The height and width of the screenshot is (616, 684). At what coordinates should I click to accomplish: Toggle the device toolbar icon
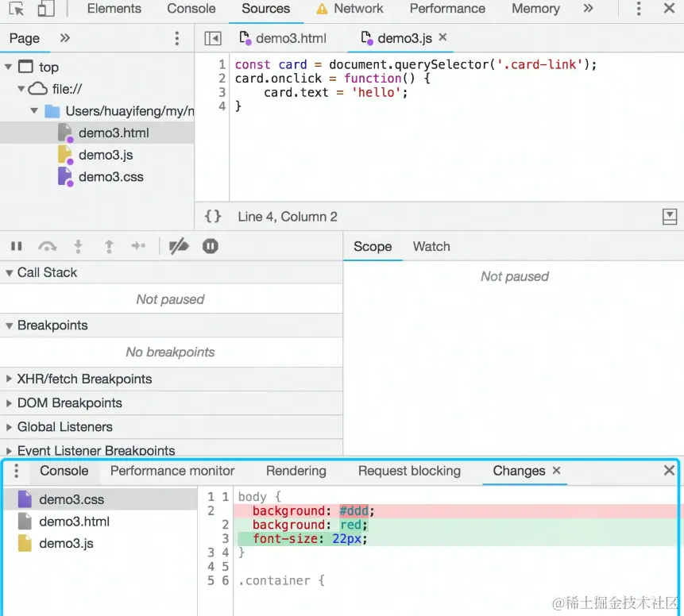tap(46, 8)
